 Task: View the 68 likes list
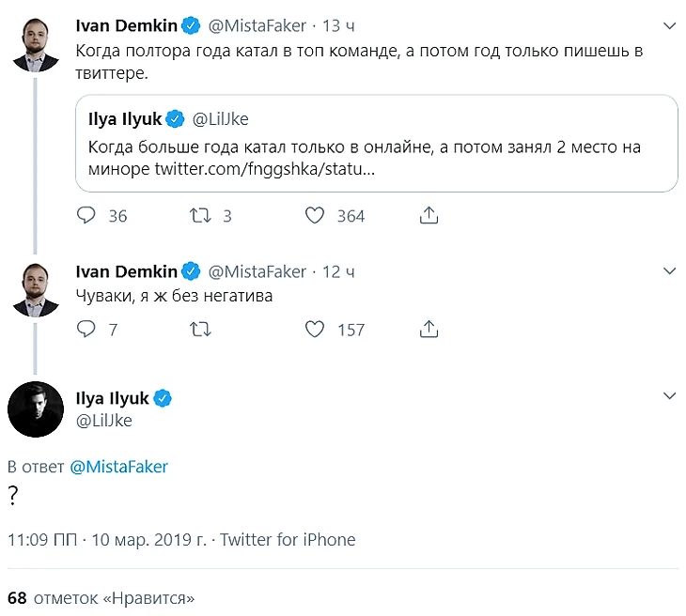pos(101,597)
